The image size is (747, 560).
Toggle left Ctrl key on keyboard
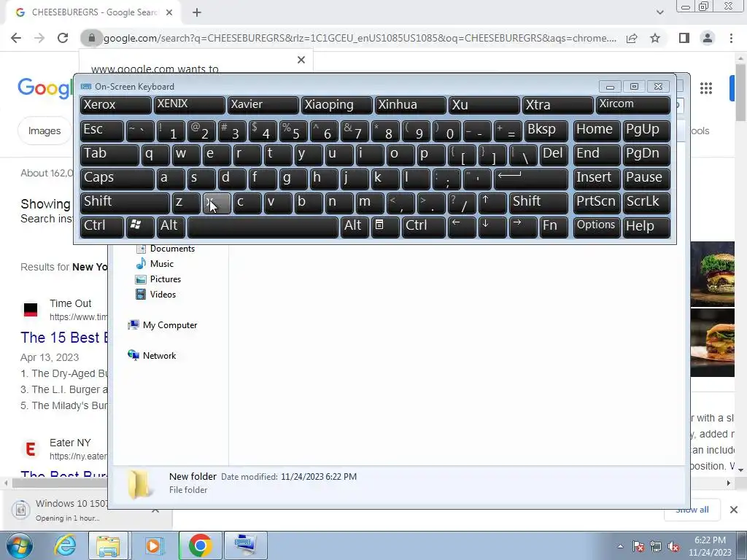pyautogui.click(x=102, y=227)
